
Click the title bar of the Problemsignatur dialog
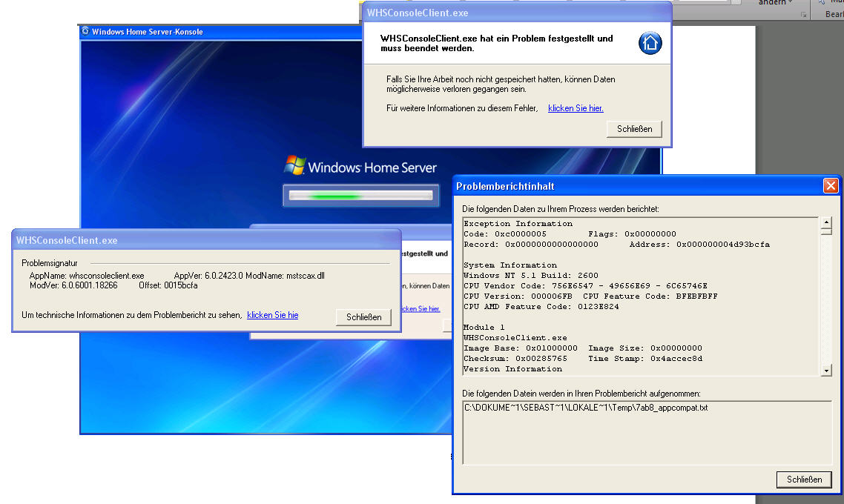[206, 240]
